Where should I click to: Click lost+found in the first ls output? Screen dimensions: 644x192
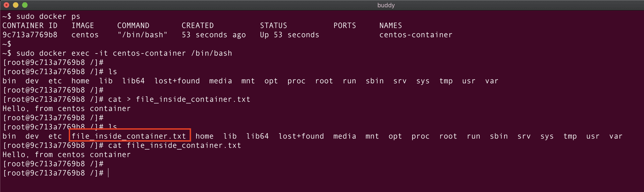(177, 81)
